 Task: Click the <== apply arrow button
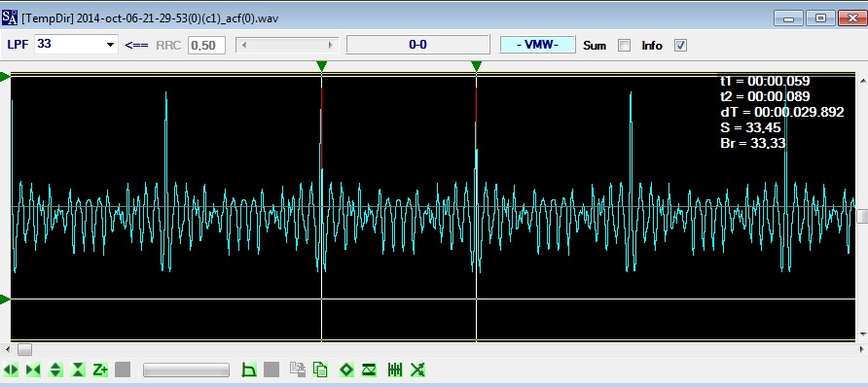[137, 46]
